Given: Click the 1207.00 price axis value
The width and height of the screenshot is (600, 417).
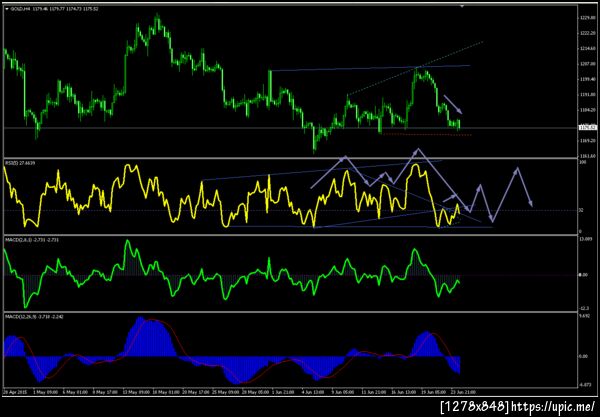Looking at the screenshot, I should pyautogui.click(x=587, y=64).
